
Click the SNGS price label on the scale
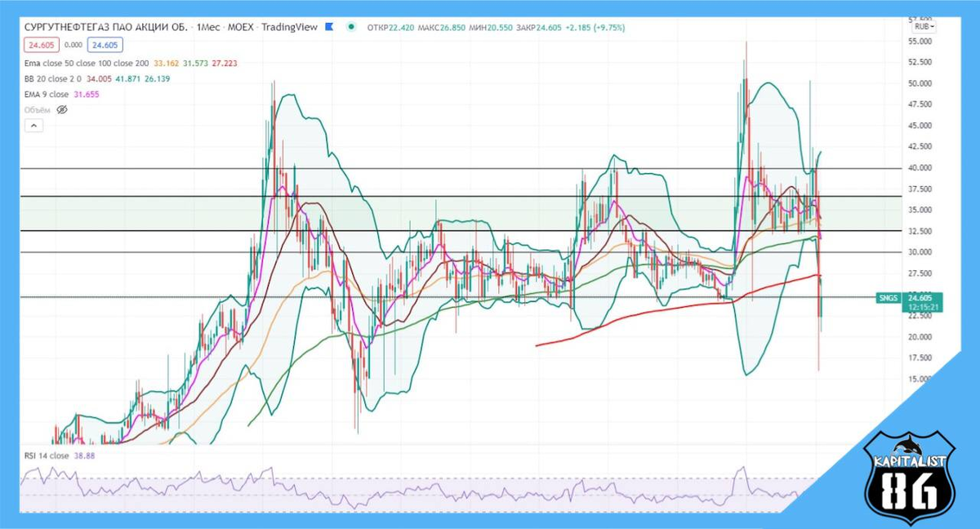[889, 298]
